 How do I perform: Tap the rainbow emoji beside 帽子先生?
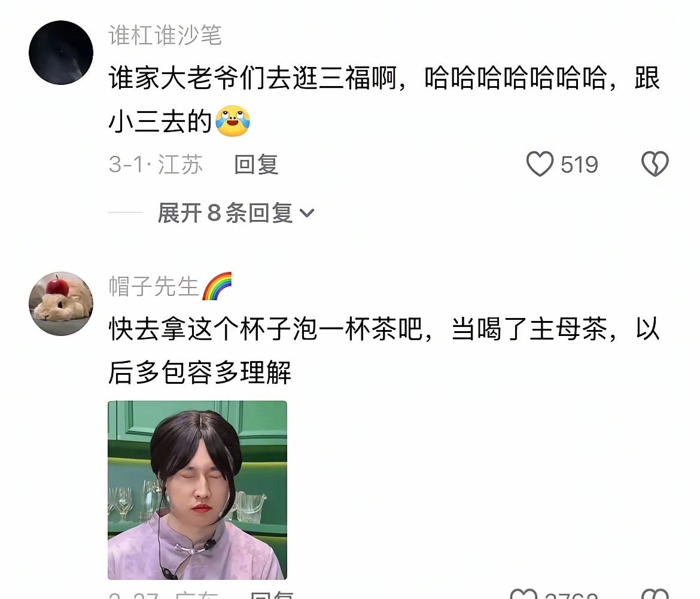217,286
